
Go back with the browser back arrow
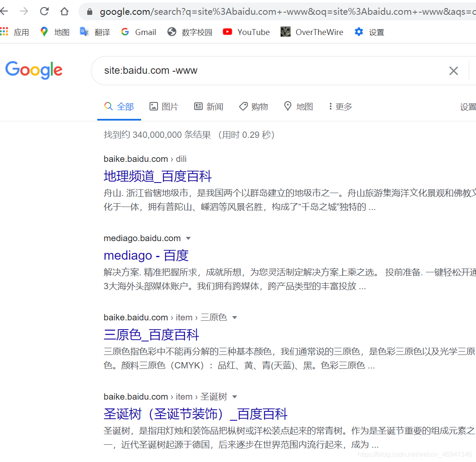[4, 11]
